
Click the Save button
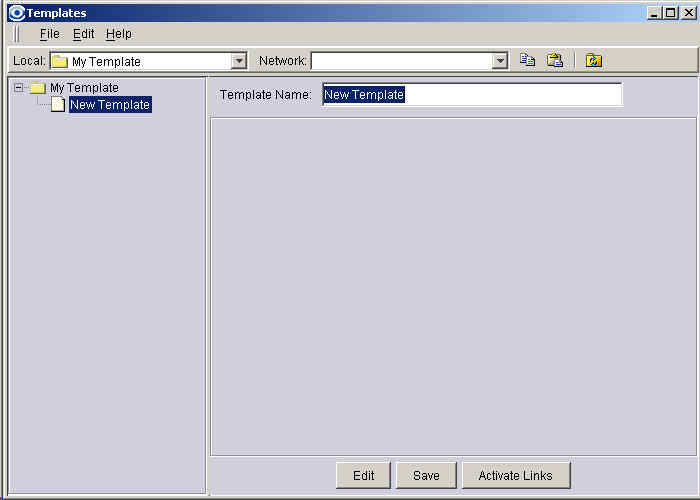426,475
